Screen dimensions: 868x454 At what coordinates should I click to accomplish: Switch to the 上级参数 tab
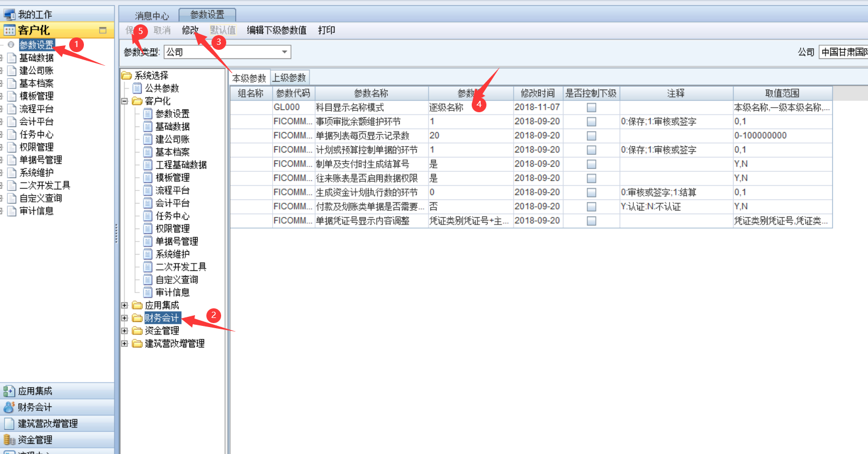pos(289,78)
